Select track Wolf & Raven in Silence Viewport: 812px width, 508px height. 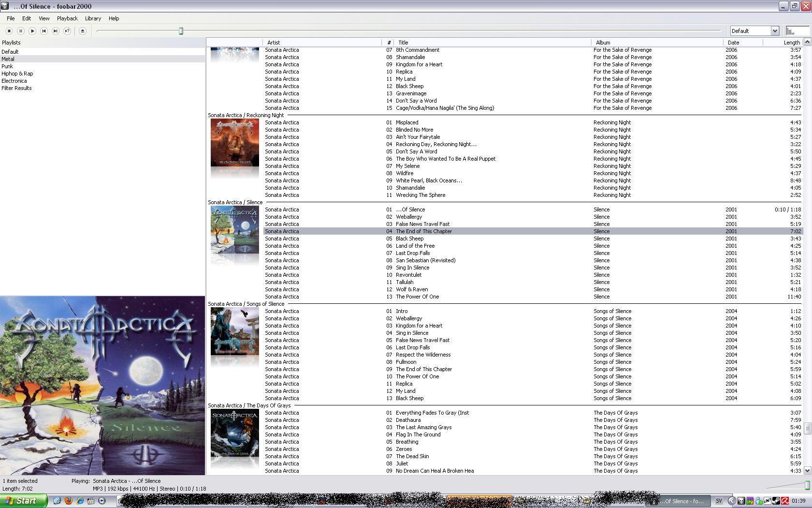coord(412,289)
